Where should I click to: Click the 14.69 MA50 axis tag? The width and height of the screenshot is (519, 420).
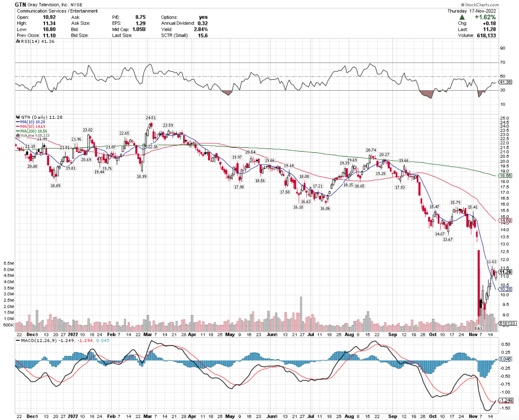pos(505,221)
